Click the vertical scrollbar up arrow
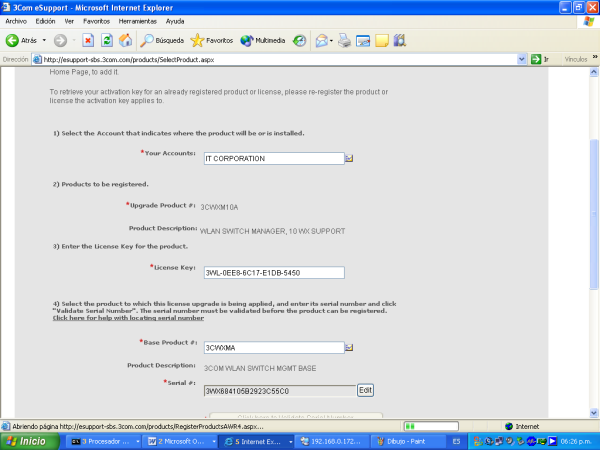This screenshot has height=450, width=600. (594, 72)
